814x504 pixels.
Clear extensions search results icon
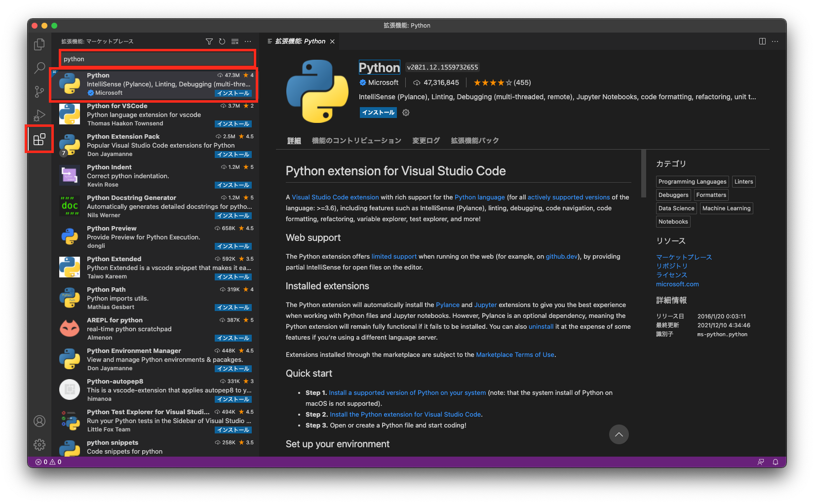point(235,41)
